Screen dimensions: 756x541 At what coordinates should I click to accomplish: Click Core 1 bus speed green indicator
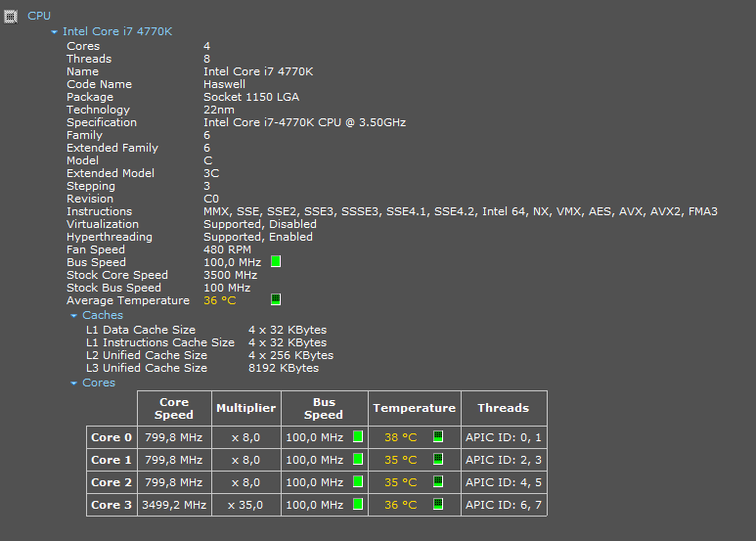(x=358, y=459)
